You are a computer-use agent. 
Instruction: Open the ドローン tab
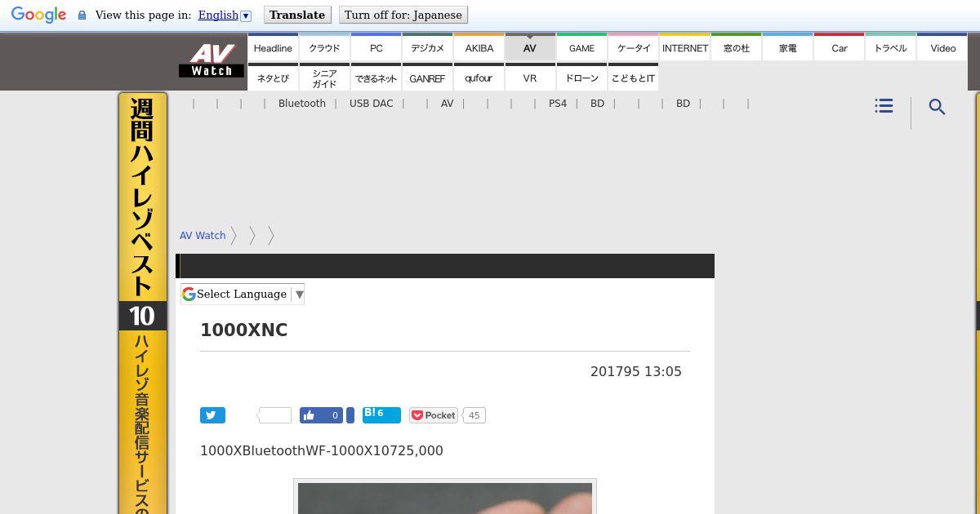pyautogui.click(x=581, y=78)
